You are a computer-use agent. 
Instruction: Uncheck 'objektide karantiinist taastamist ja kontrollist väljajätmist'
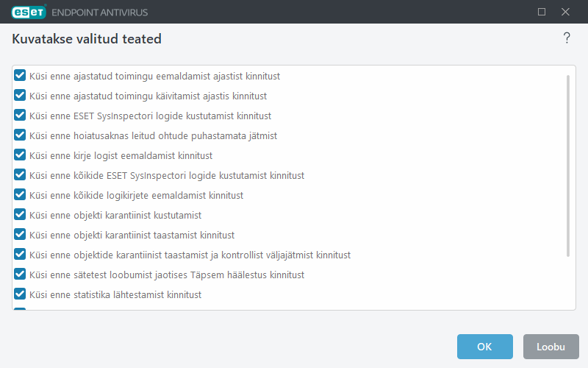[21, 255]
